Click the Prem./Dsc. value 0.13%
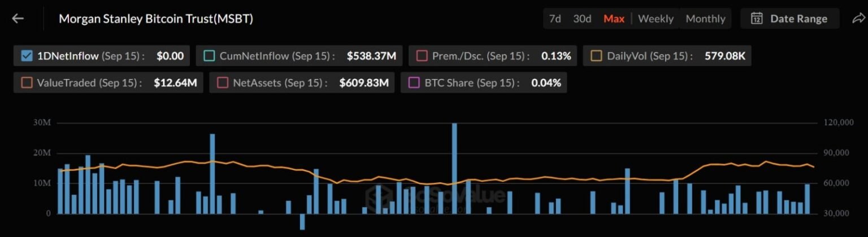868x237 pixels. tap(556, 56)
